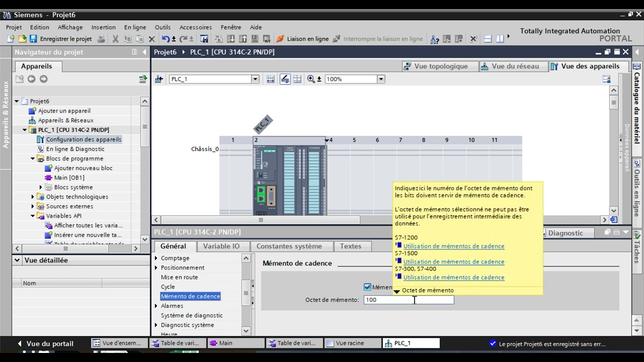Open the Textes properties tab
The image size is (644, 362).
pos(351,246)
